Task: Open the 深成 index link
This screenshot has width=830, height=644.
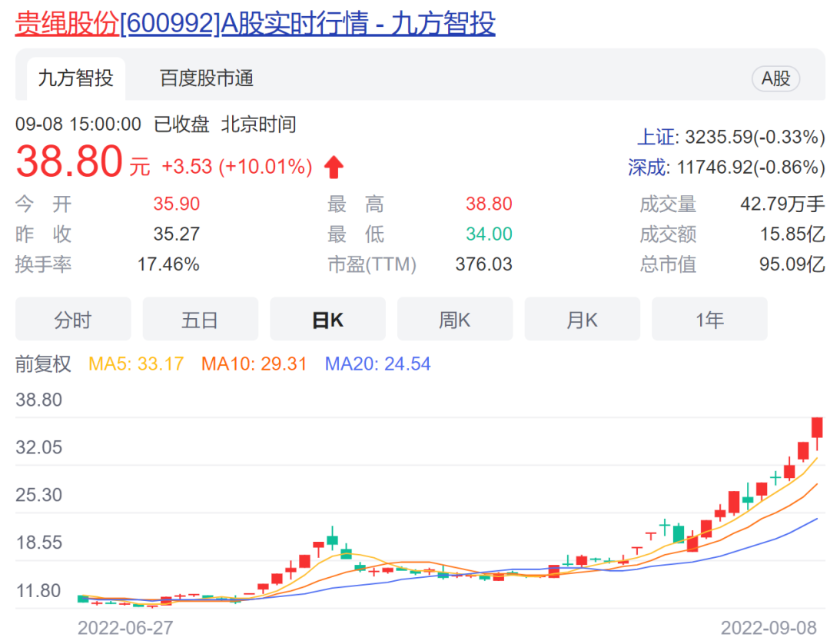Action: coord(646,168)
